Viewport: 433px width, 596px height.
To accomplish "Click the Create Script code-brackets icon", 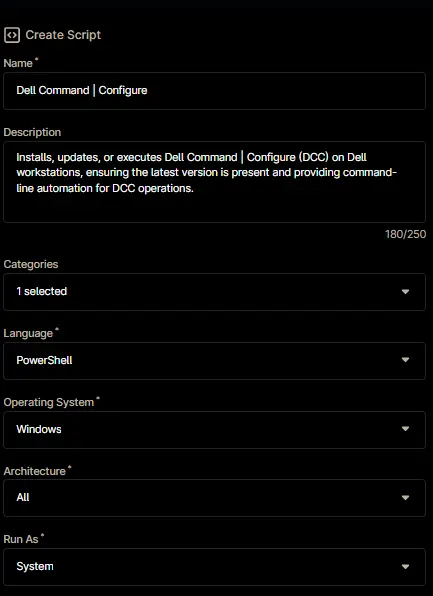I will (x=12, y=35).
